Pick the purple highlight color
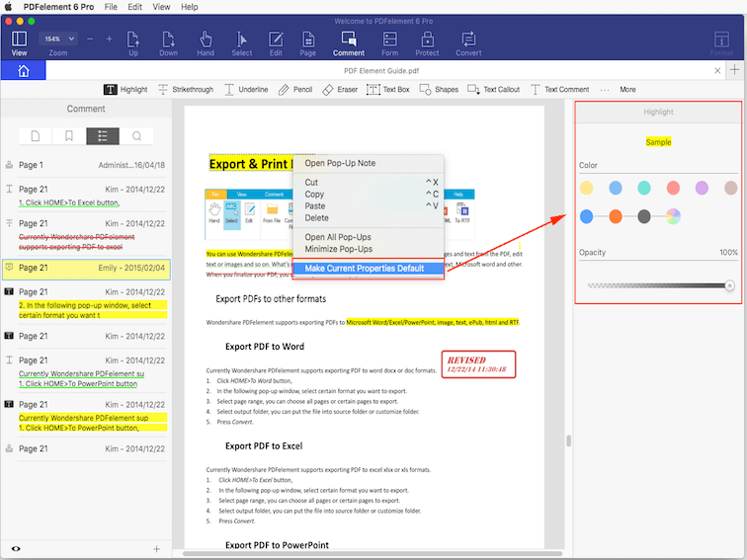The image size is (747, 560). (x=702, y=188)
